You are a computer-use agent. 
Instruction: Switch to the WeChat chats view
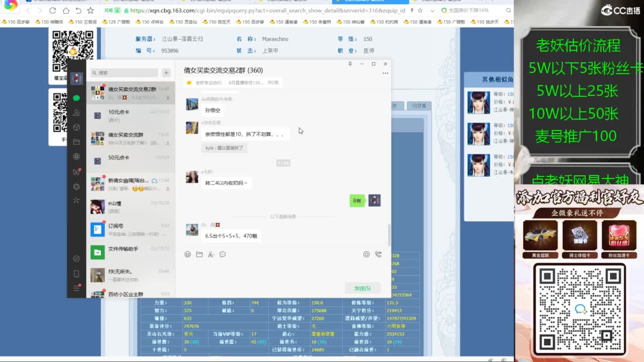point(76,98)
